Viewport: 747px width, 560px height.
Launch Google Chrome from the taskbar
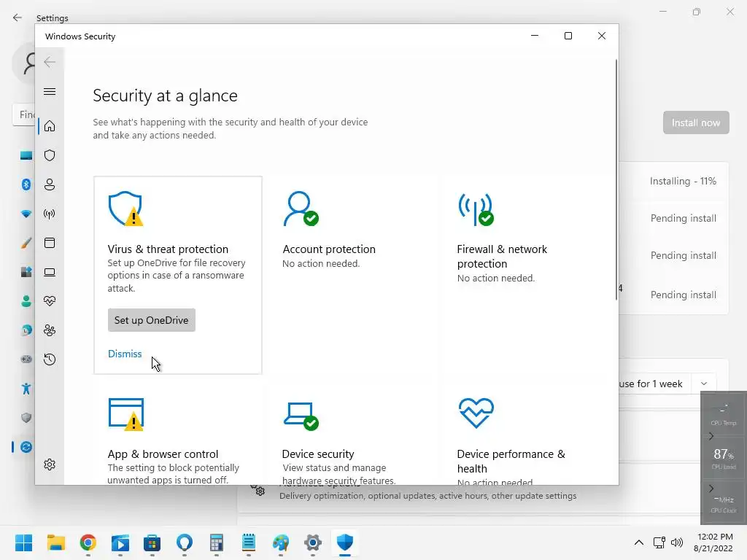coord(88,542)
